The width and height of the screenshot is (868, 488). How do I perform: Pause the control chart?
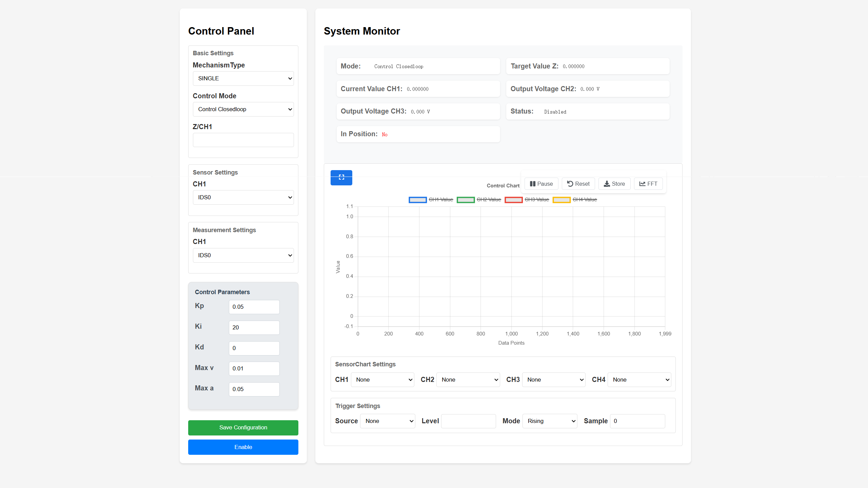[541, 184]
